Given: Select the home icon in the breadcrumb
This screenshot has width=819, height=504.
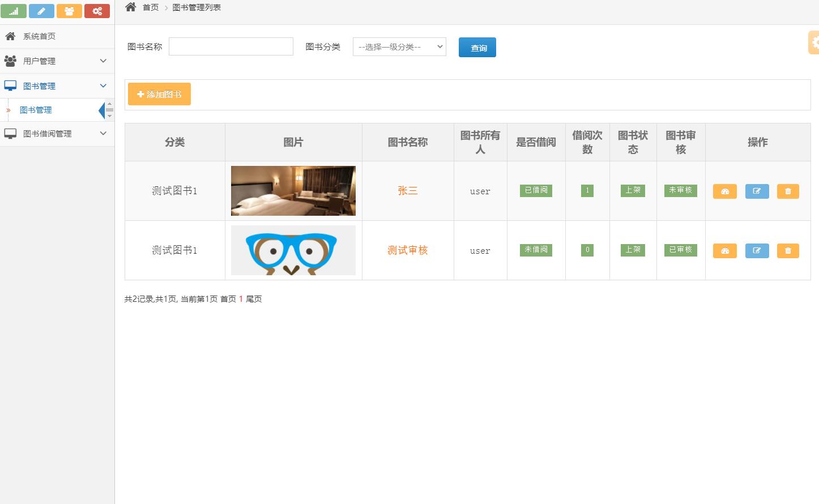Looking at the screenshot, I should 130,7.
